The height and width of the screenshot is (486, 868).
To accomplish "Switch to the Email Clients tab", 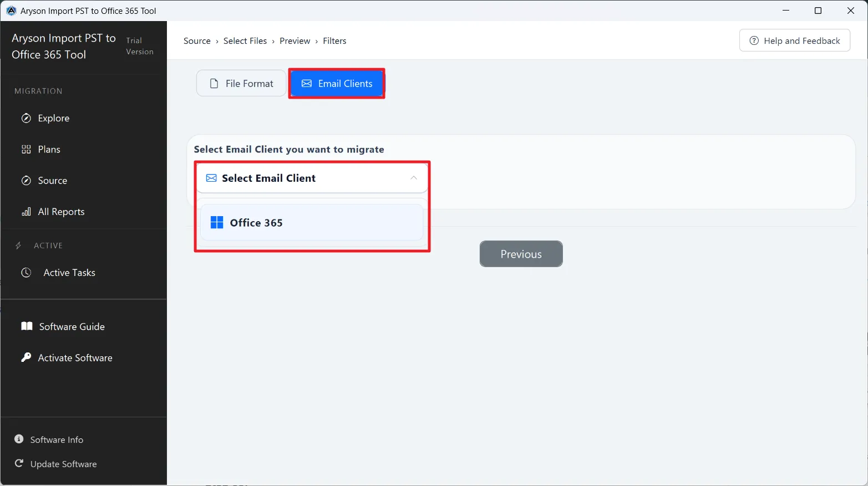I will point(337,84).
